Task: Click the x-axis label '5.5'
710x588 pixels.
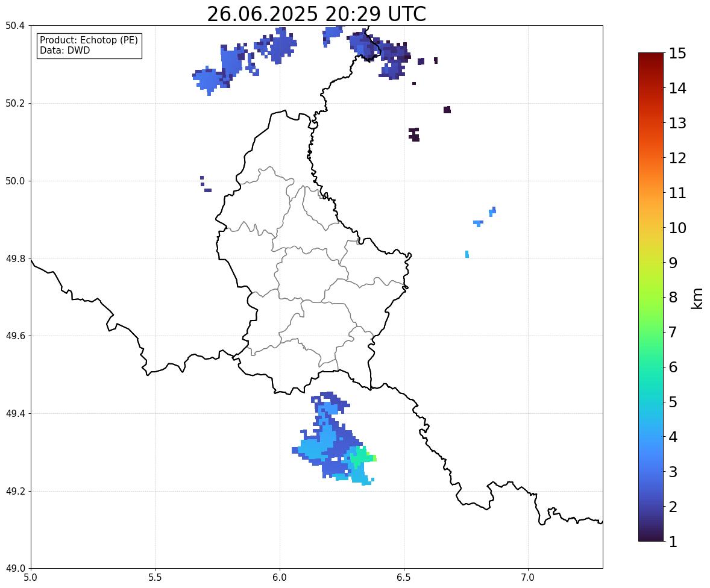Action: click(155, 578)
